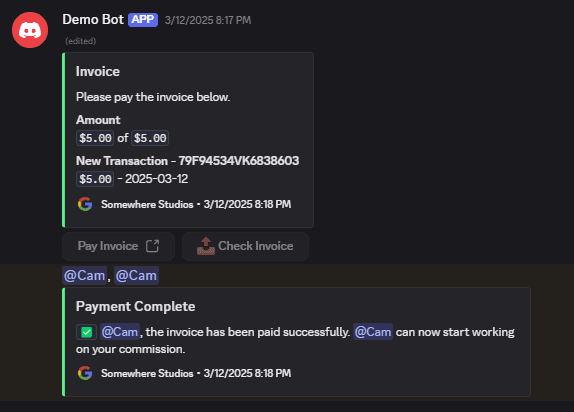The width and height of the screenshot is (574, 412).
Task: Open the Demo Bot username profile
Action: pyautogui.click(x=93, y=19)
